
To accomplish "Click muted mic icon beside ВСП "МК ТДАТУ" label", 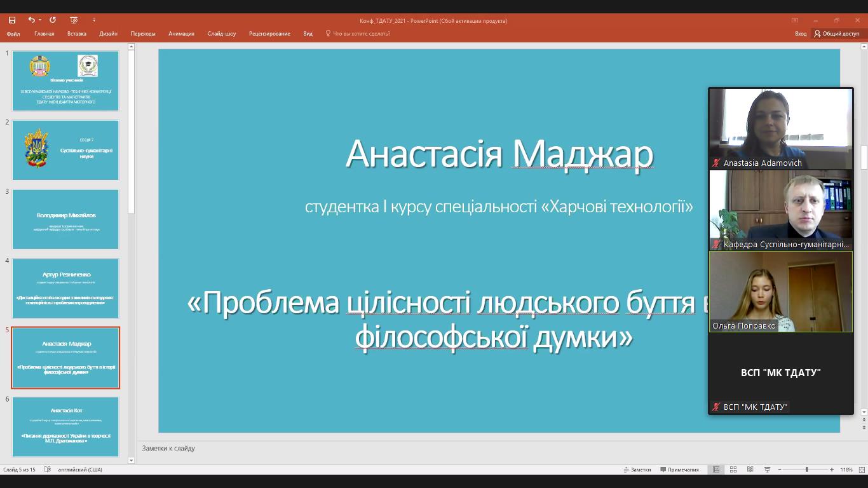I will [716, 407].
